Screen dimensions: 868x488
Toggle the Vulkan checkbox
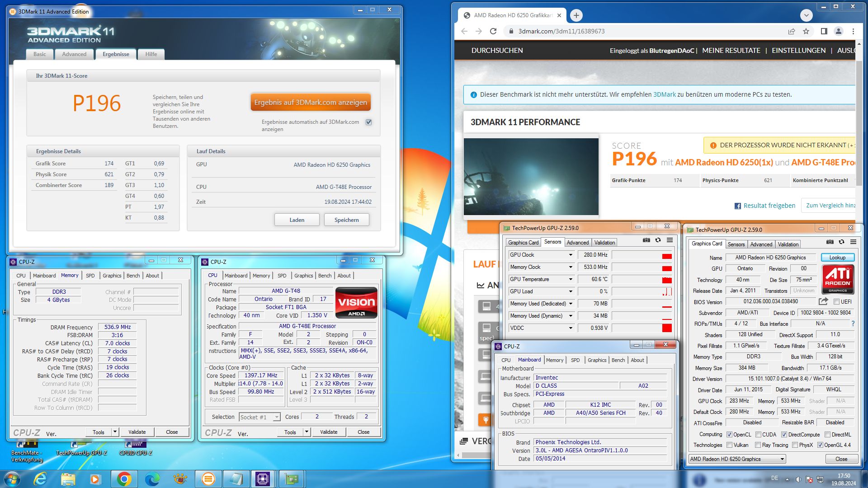coord(729,445)
